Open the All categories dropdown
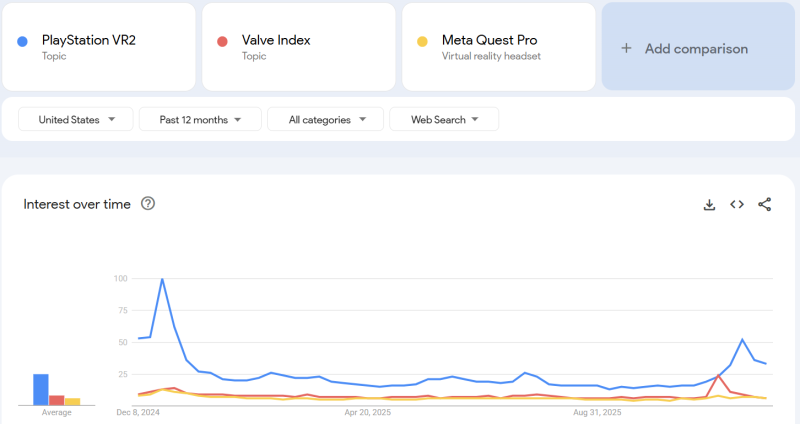This screenshot has width=800, height=424. pyautogui.click(x=325, y=120)
